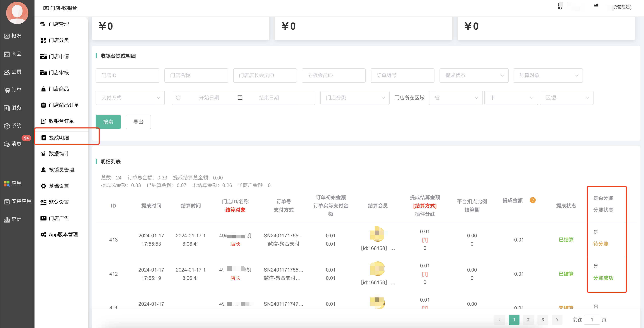Viewport: 644px width, 328px height.
Task: Expand the 提成状态 dropdown filter
Action: (x=474, y=75)
